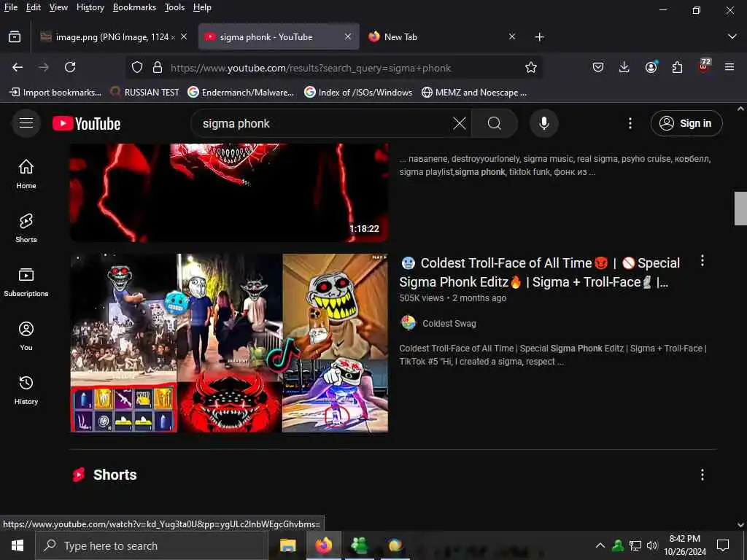Open the File menu
Screen dimensions: 747x560
point(11,7)
